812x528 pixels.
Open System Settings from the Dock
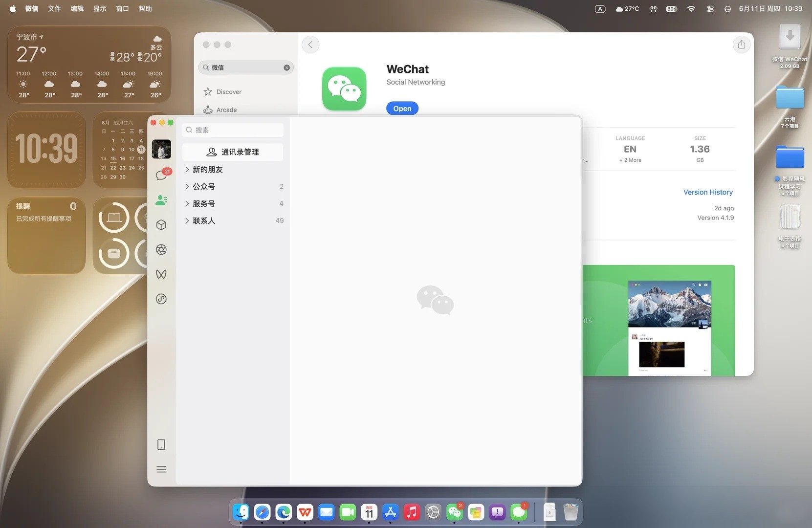pos(433,512)
